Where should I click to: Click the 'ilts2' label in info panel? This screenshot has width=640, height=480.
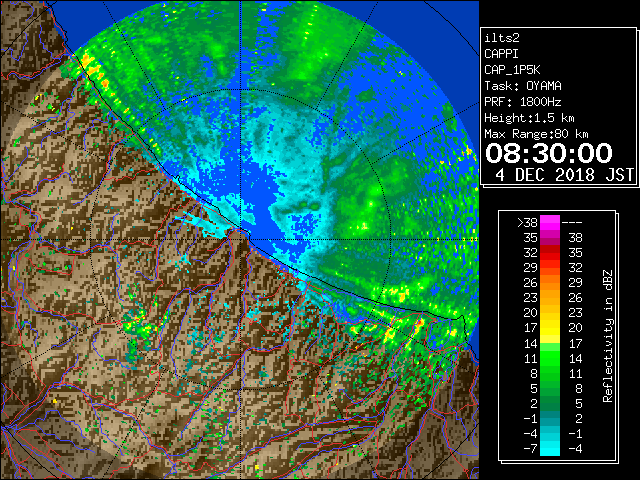point(502,38)
